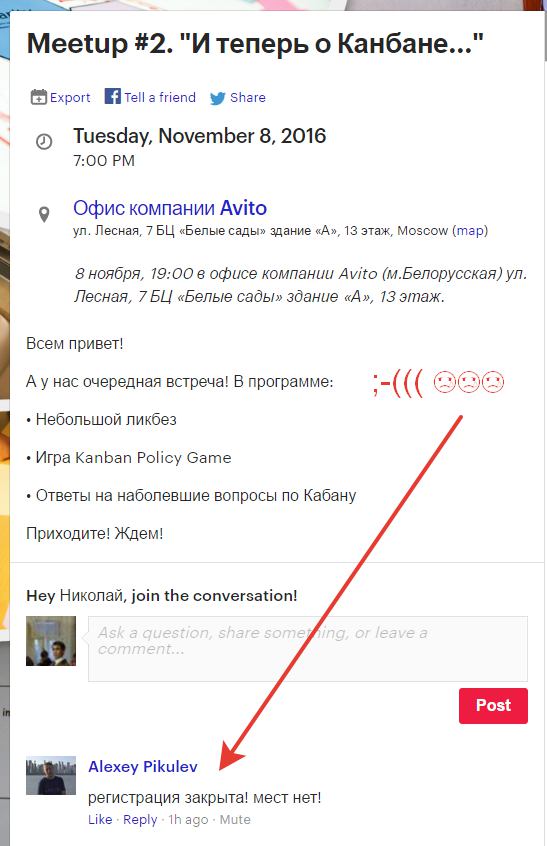Open the Export link
Viewport: 547px width, 846px height.
tap(70, 98)
